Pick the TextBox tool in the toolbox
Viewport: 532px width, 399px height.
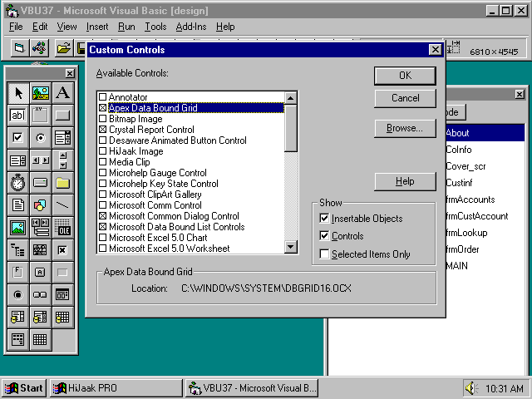[x=17, y=116]
